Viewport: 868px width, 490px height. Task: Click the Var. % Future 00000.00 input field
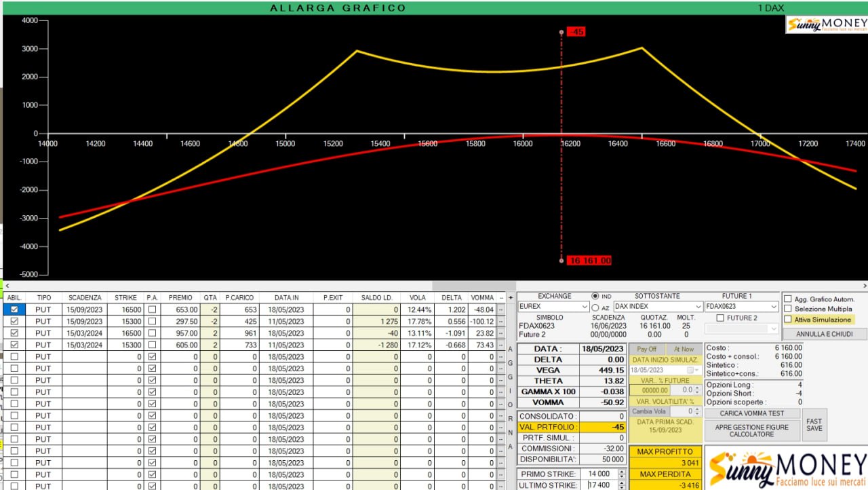(650, 390)
